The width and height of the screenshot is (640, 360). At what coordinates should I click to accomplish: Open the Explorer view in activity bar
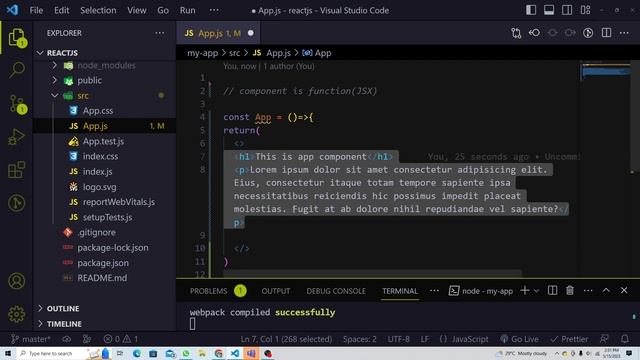click(x=17, y=38)
